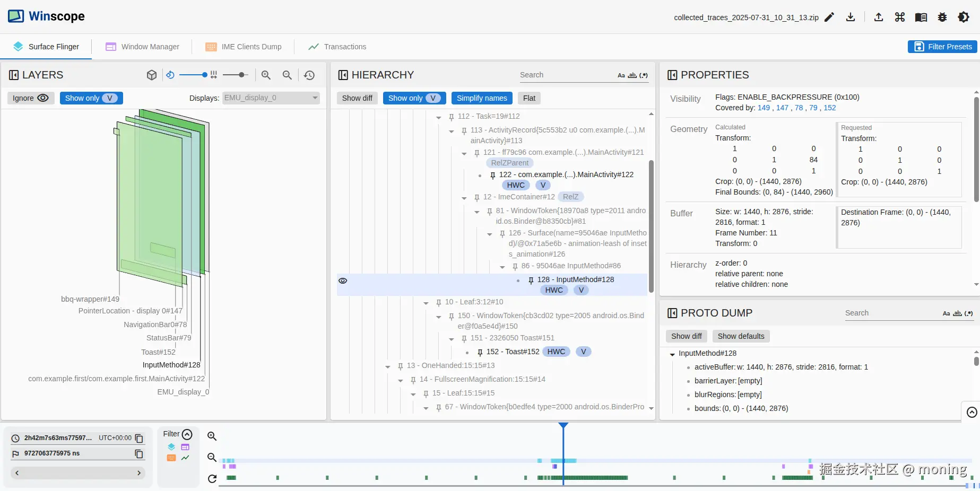This screenshot has height=491, width=980.
Task: Open the bug report icon
Action: [x=942, y=17]
